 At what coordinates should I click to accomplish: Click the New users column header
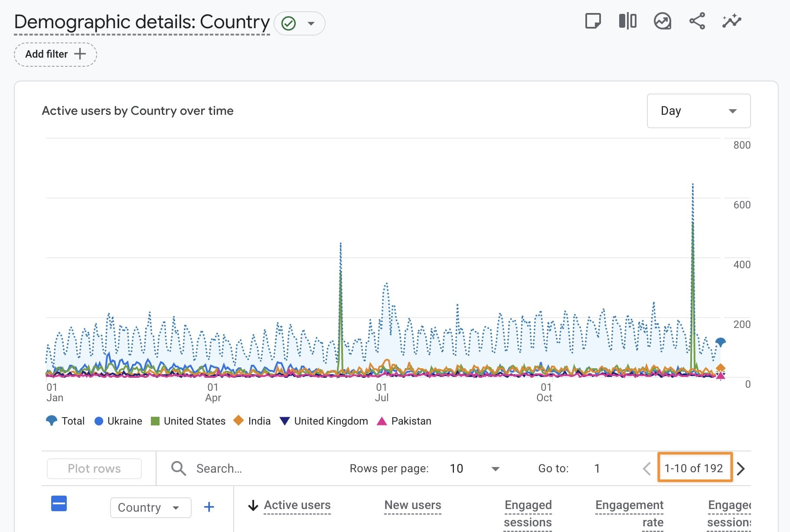pos(412,505)
